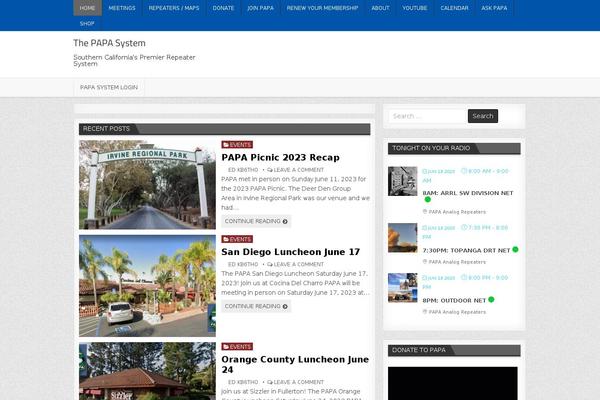Click the Donate To PAPA heading
This screenshot has width=600, height=400.
(x=419, y=350)
